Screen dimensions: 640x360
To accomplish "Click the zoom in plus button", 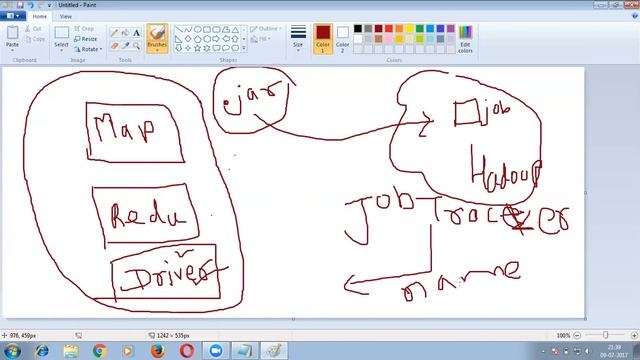I will tap(634, 335).
